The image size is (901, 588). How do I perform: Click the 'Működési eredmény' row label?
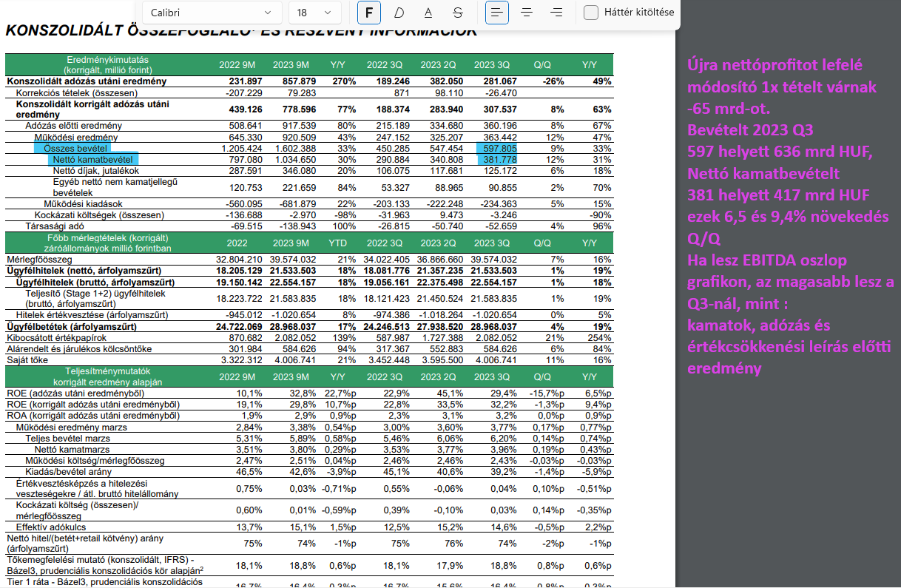[76, 138]
